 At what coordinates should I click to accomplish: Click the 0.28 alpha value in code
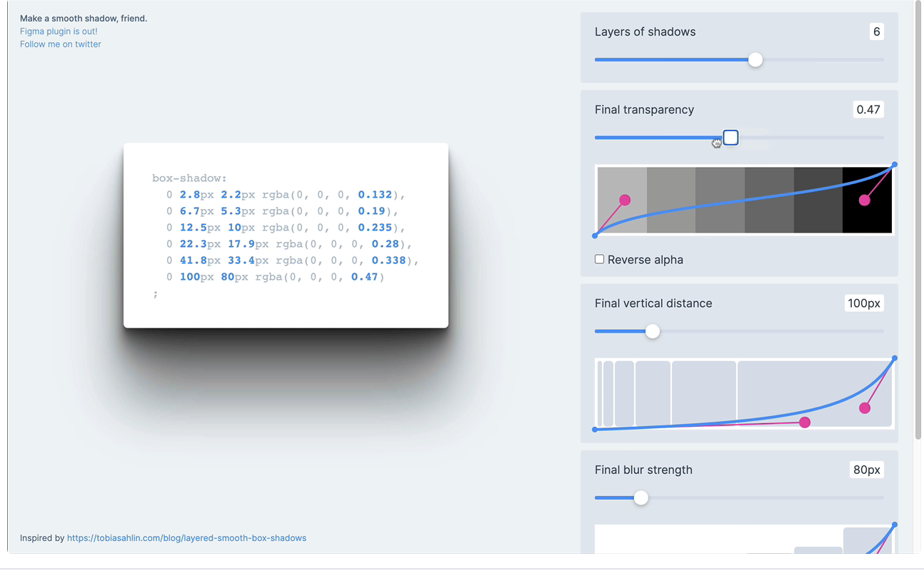[x=386, y=244]
